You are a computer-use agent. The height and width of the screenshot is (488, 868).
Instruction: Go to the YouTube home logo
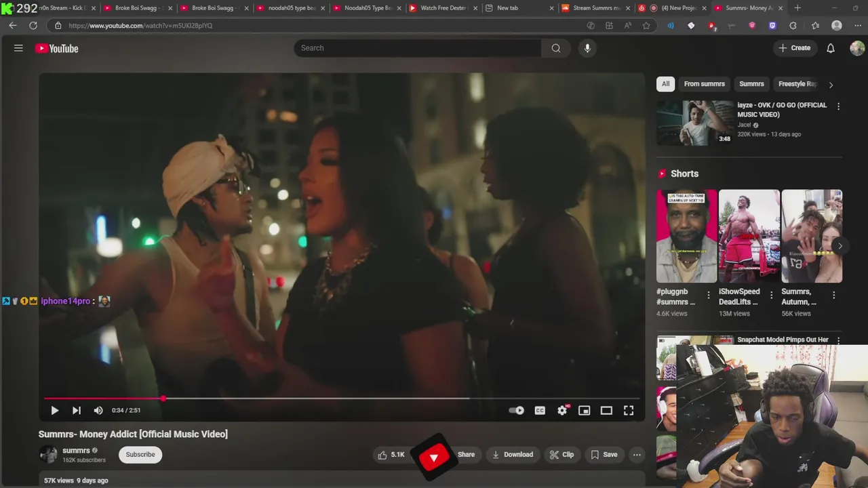click(57, 48)
